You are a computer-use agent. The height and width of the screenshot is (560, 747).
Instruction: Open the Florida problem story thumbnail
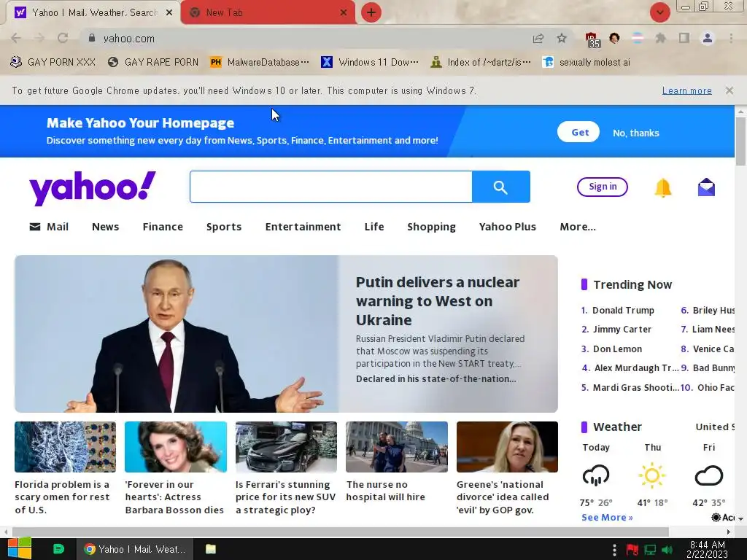(x=65, y=447)
